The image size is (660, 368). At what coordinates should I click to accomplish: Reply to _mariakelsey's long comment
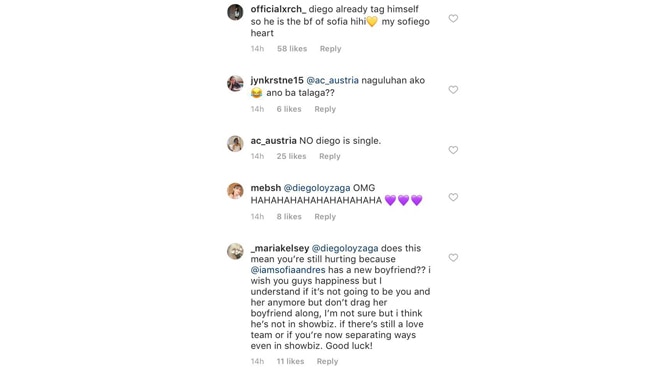pyautogui.click(x=327, y=361)
